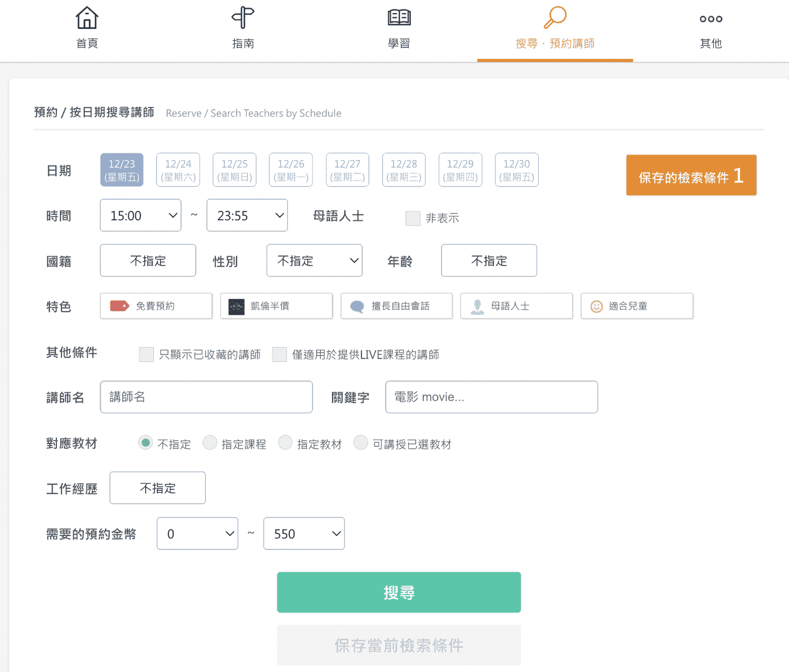The image size is (789, 672).
Task: Click the green 搜尋 button
Action: tap(399, 593)
